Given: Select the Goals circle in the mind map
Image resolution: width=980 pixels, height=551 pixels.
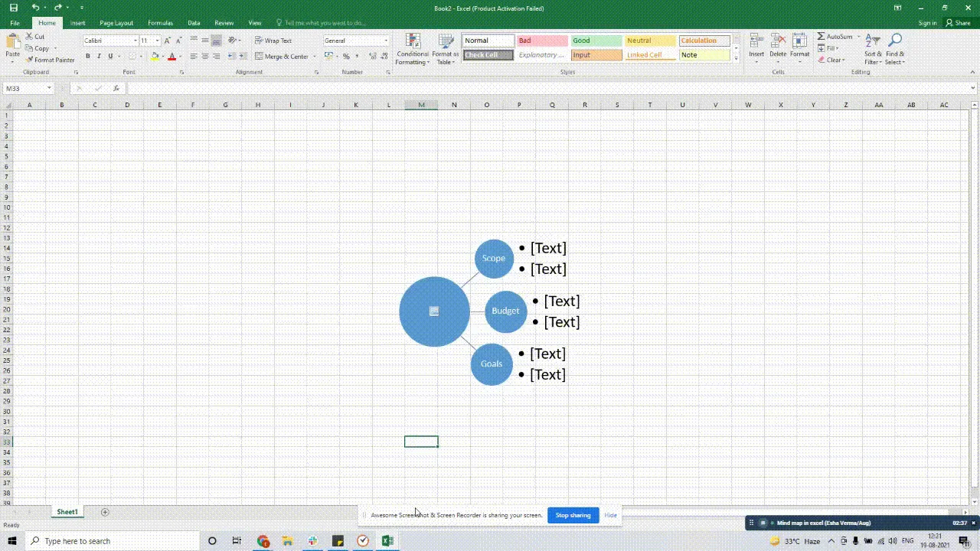Looking at the screenshot, I should pyautogui.click(x=491, y=364).
